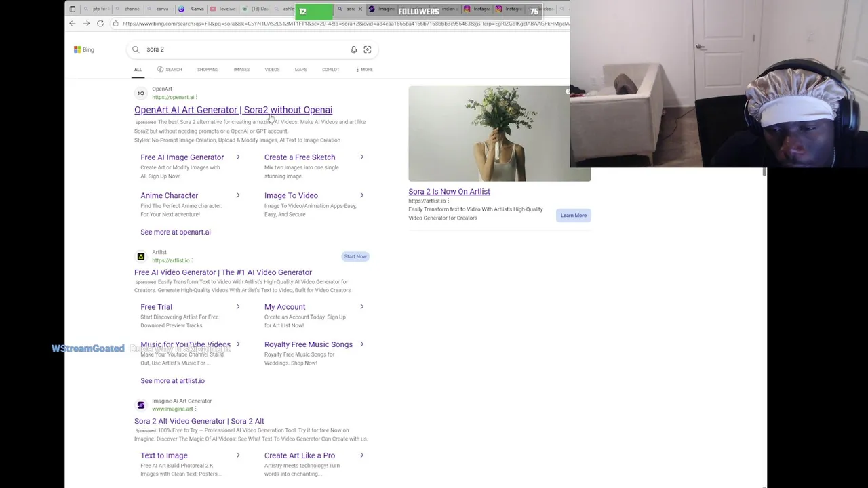
Task: Open 'Sora 2 Alt Video Generator | Sora 2 Alt'
Action: [x=199, y=421]
